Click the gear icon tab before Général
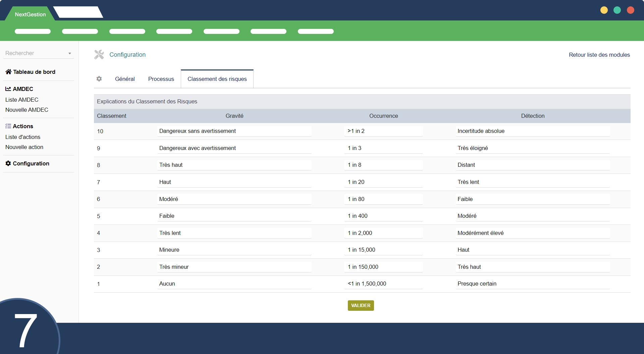644x354 pixels. [99, 79]
